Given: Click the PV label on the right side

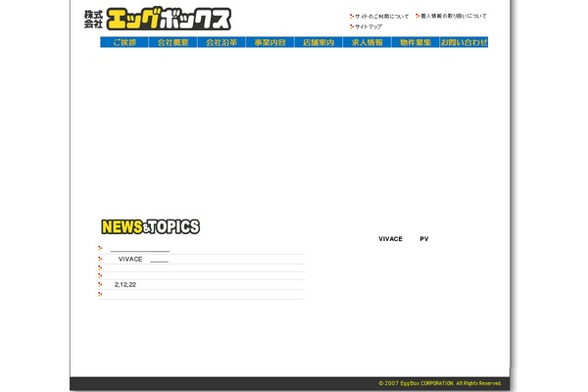Looking at the screenshot, I should coord(424,239).
